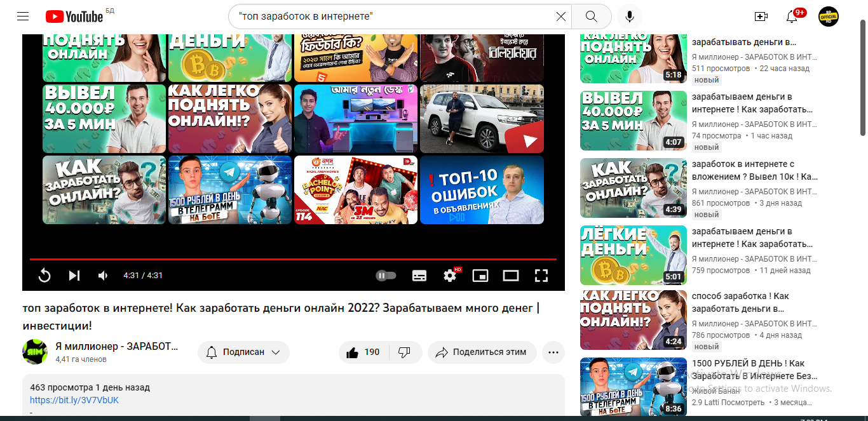Open endscreen desk setup video
The height and width of the screenshot is (421, 868).
tap(356, 119)
